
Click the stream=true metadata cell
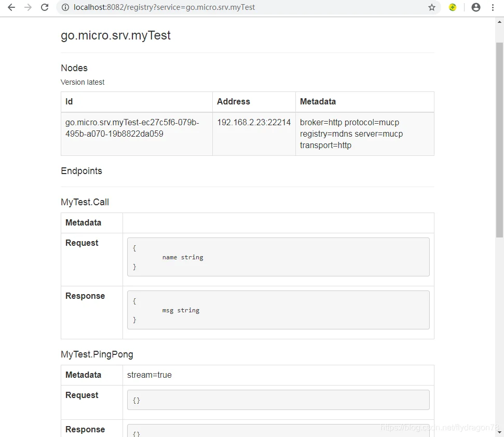pos(278,375)
